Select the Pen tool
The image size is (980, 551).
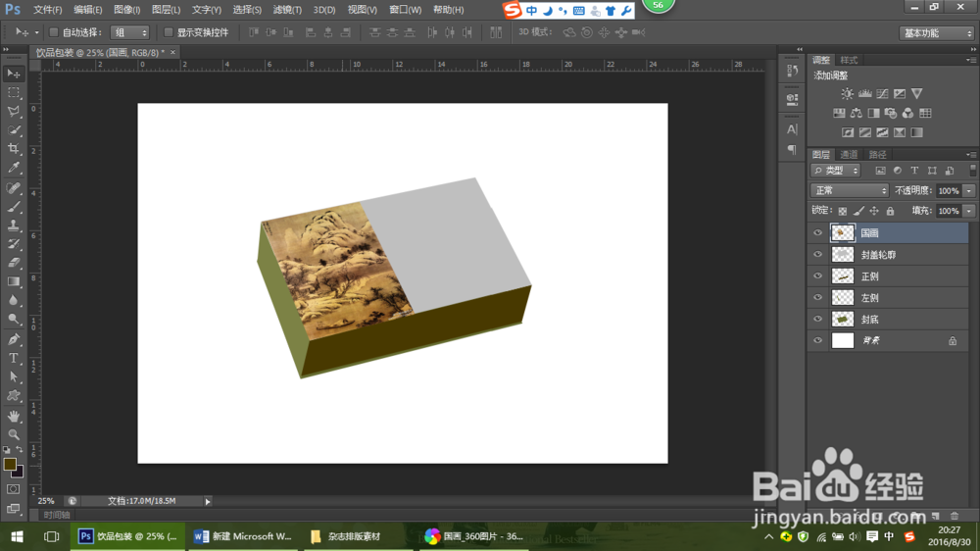[13, 339]
